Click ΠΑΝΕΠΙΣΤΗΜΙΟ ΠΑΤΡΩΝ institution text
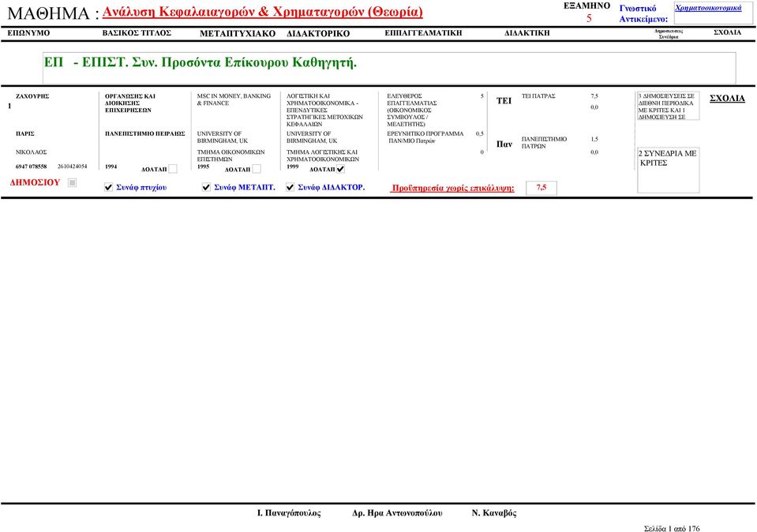757x532 pixels. coord(544,142)
